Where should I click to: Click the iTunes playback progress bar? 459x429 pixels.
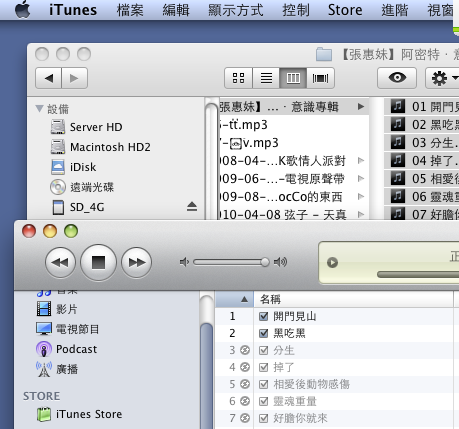click(418, 274)
